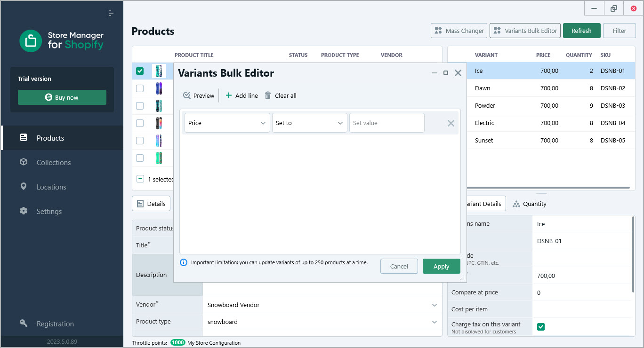Go to Locations in sidebar
This screenshot has width=644, height=348.
coord(62,187)
